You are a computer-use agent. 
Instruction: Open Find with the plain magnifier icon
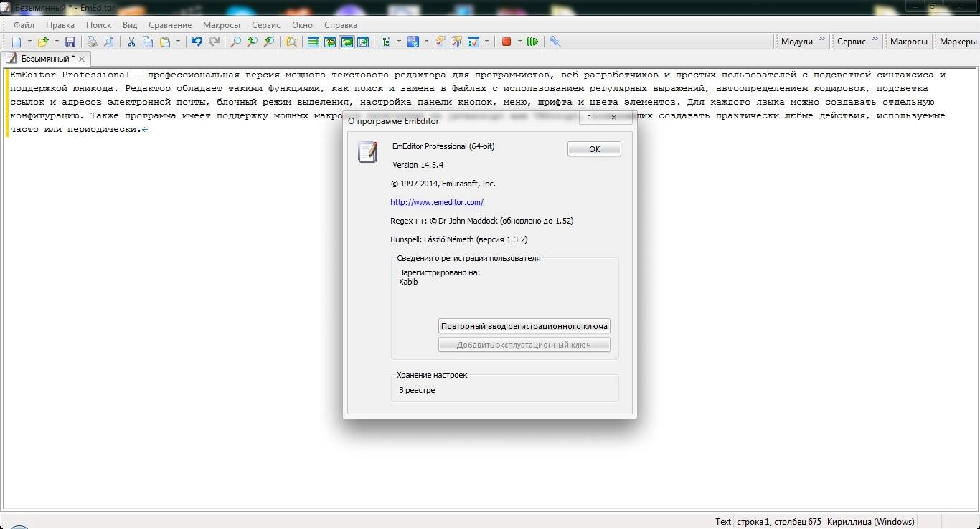click(235, 42)
